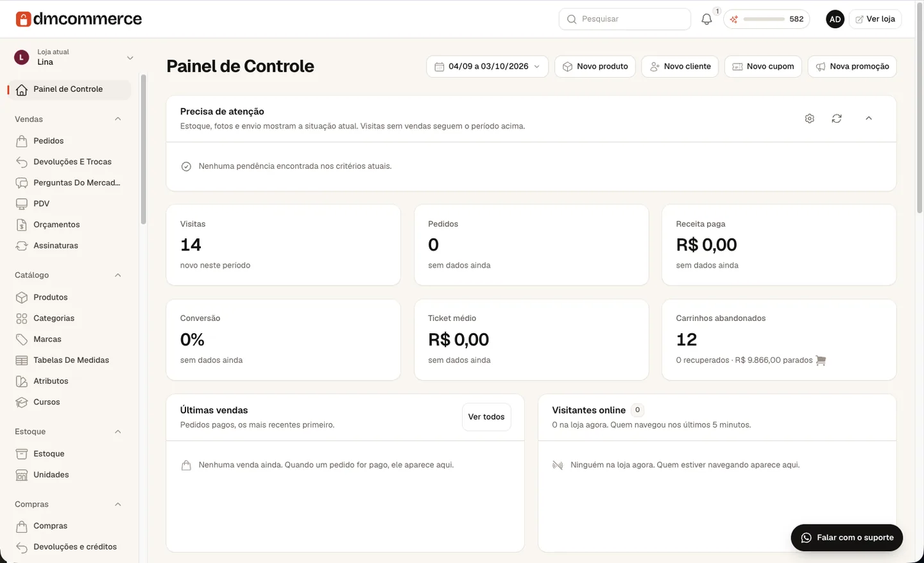Image resolution: width=924 pixels, height=563 pixels.
Task: Click the Tabelas De Medidas table icon
Action: point(22,360)
